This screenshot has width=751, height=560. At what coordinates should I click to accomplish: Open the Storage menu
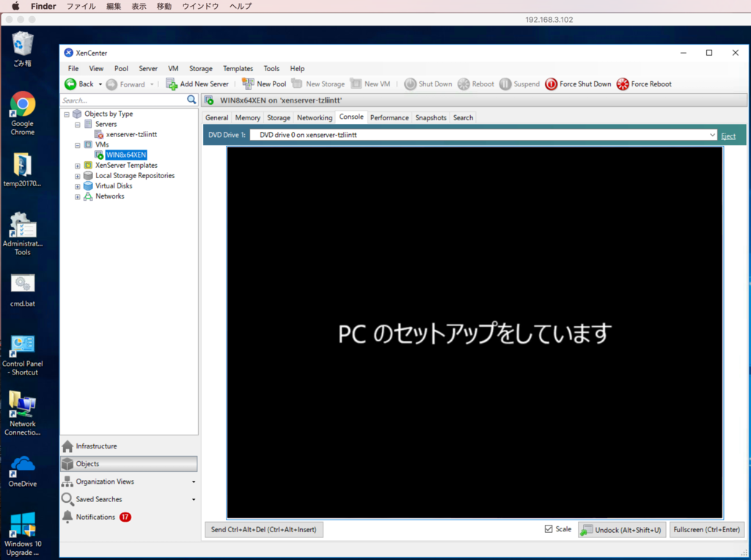[x=201, y=68]
